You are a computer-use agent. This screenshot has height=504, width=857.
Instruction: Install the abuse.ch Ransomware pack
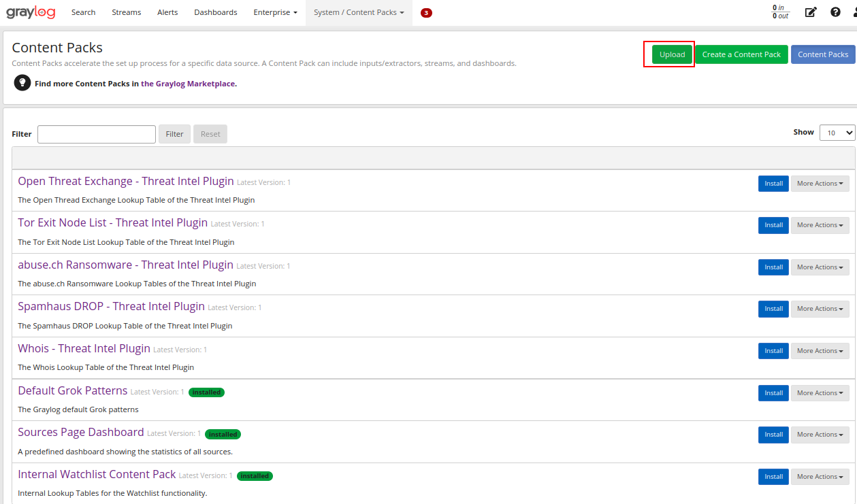tap(773, 267)
